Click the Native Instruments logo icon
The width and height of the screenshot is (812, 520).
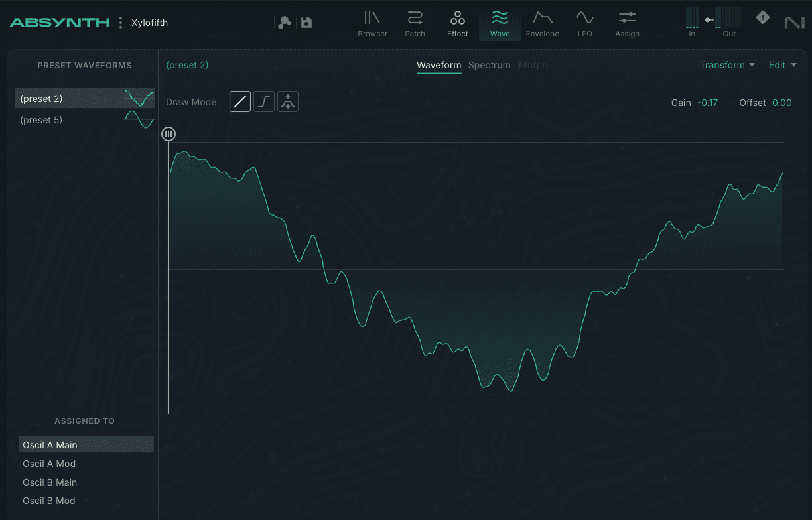[x=793, y=23]
